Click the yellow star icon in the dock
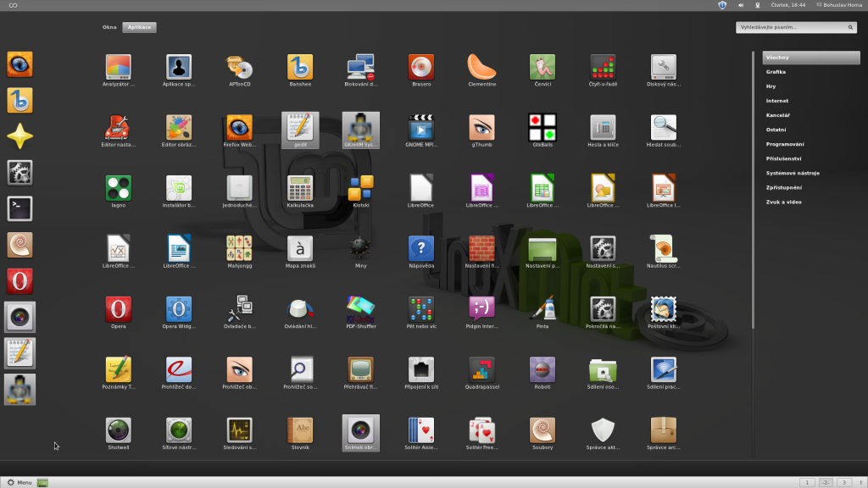 pos(20,136)
